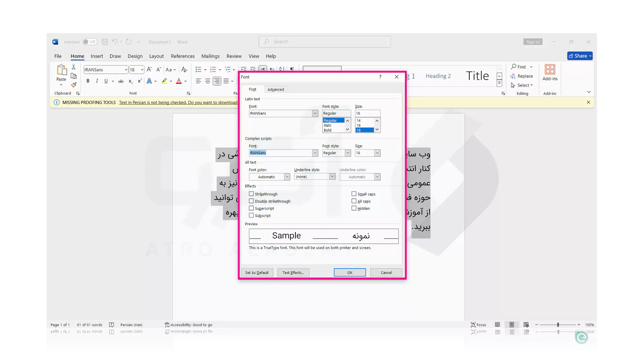Click the Share button
The height and width of the screenshot is (362, 644).
[x=580, y=56]
